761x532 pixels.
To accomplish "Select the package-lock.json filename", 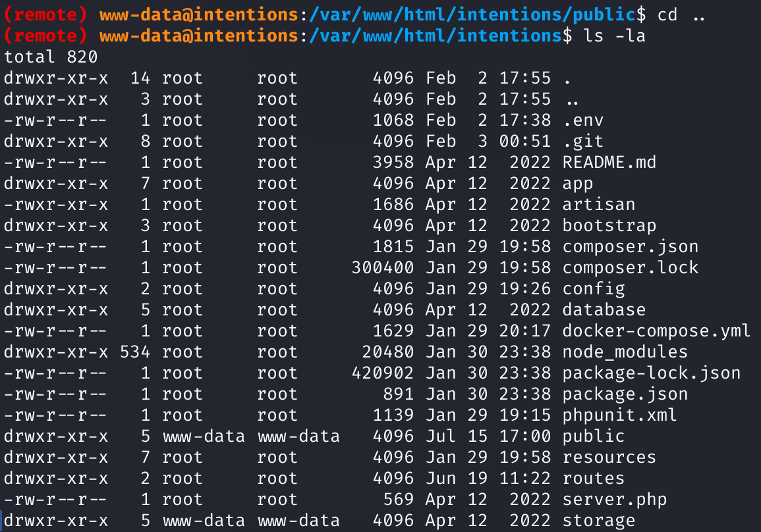I will [652, 373].
